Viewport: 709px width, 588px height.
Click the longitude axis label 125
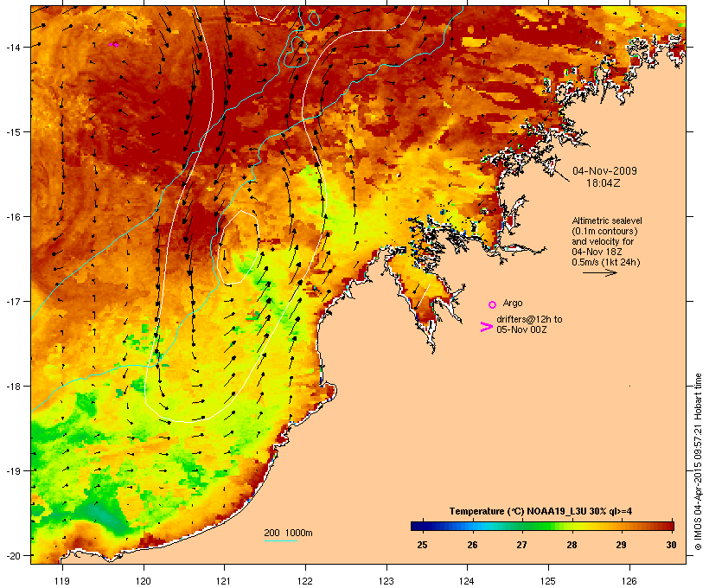[x=548, y=581]
